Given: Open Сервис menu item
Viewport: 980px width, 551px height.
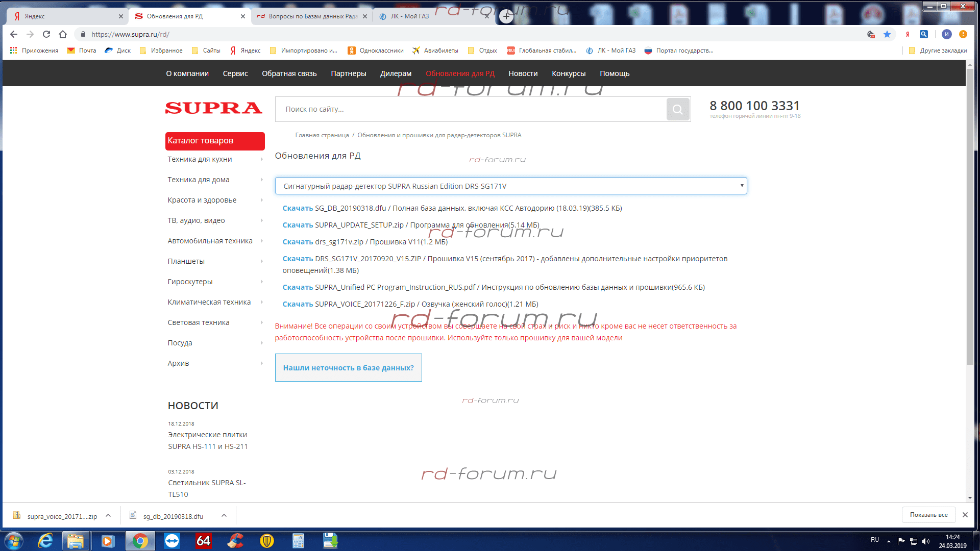Looking at the screenshot, I should tap(235, 73).
